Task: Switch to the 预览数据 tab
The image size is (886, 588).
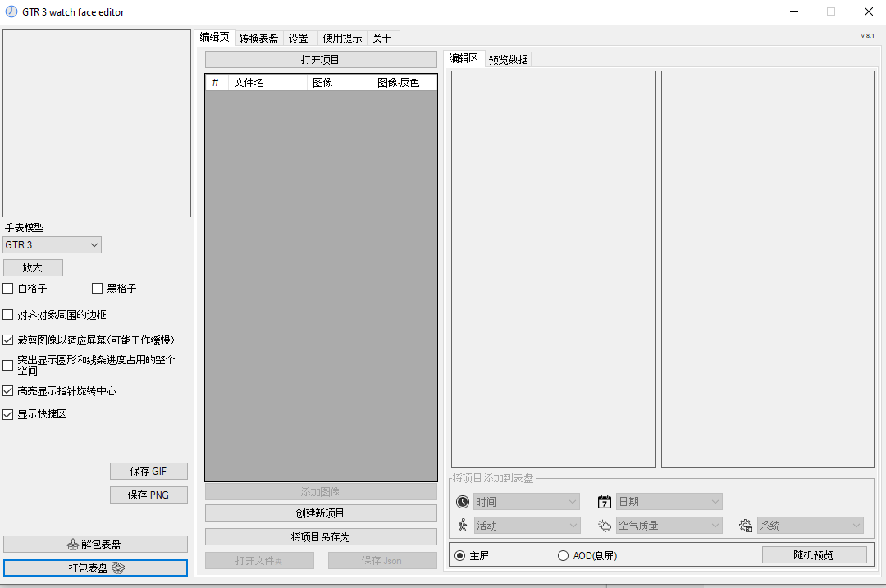Action: coord(509,59)
